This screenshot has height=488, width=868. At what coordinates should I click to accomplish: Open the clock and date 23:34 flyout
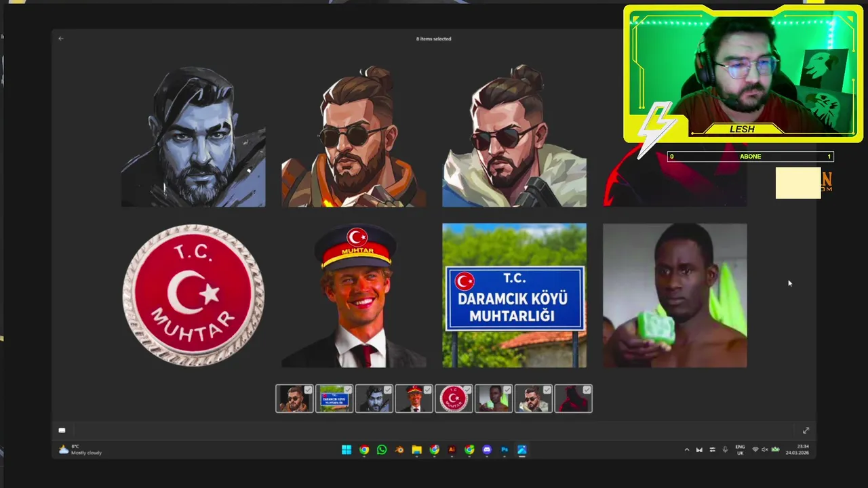[797, 449]
